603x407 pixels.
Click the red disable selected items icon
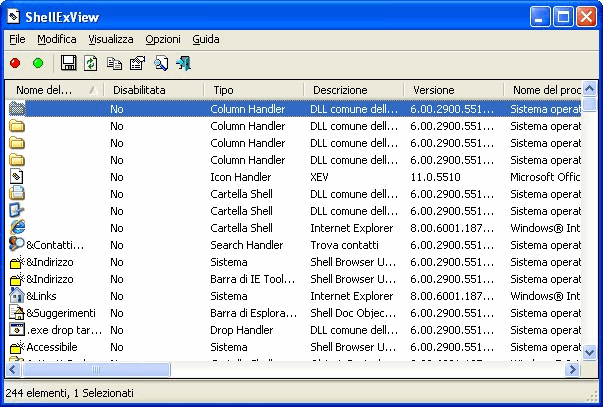click(15, 63)
